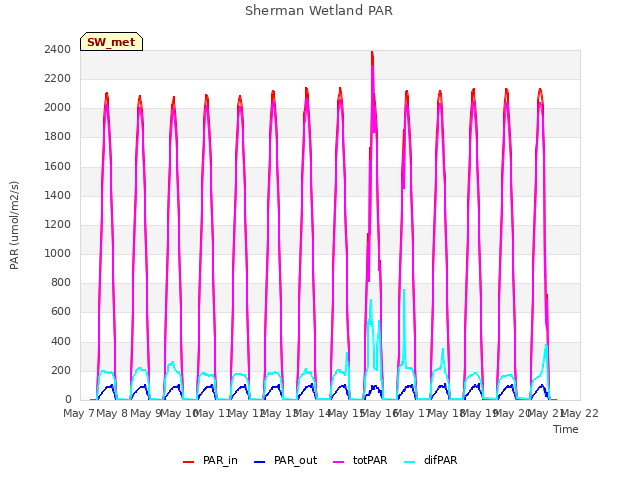
Task: Click the 200 y-axis tick label
Action: coord(61,370)
